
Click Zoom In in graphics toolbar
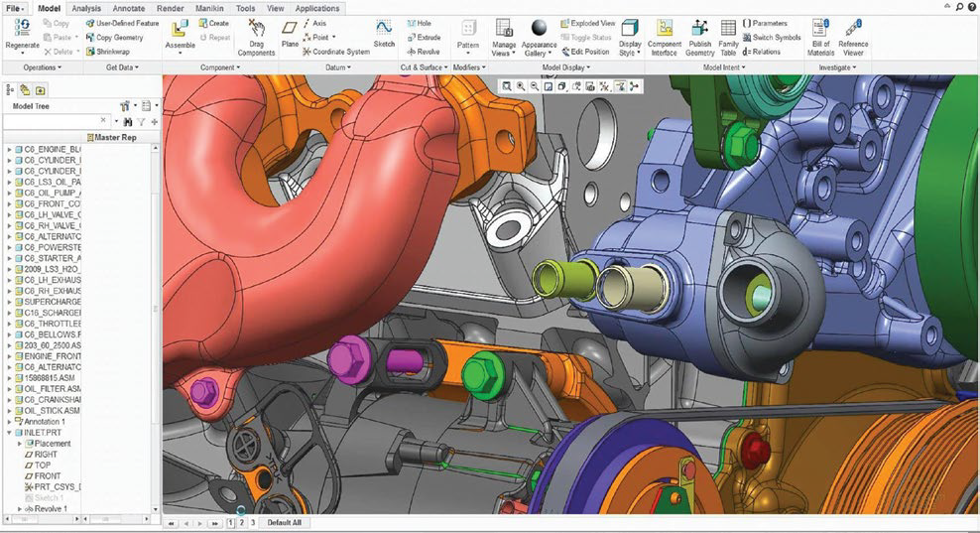pos(521,87)
